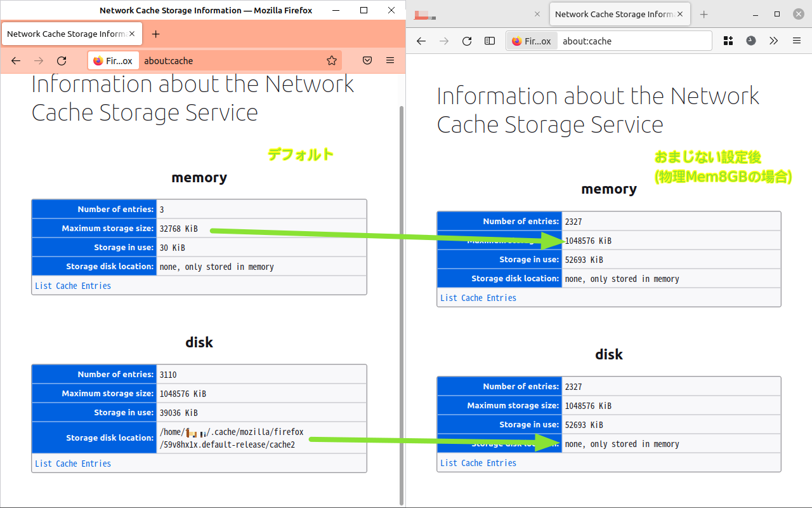Select the Network Cache Storage tab in left window
The width and height of the screenshot is (812, 508).
point(66,34)
